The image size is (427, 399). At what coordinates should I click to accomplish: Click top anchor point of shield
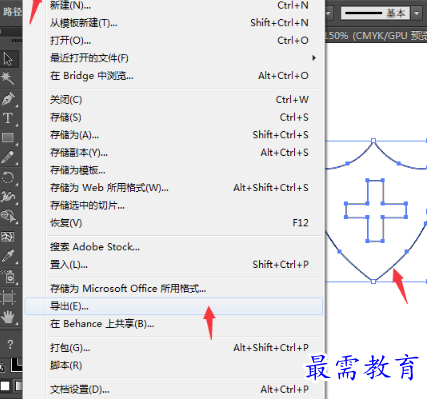pos(373,141)
